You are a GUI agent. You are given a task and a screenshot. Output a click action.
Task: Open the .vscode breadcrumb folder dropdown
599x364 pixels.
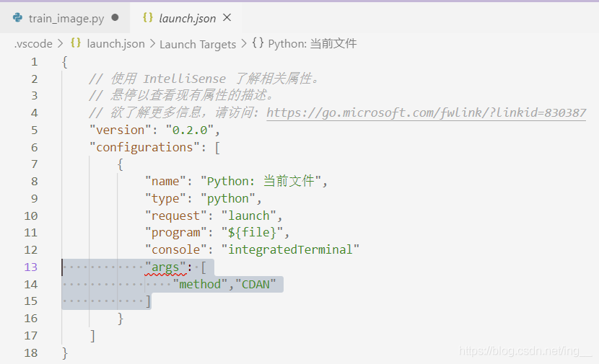33,44
